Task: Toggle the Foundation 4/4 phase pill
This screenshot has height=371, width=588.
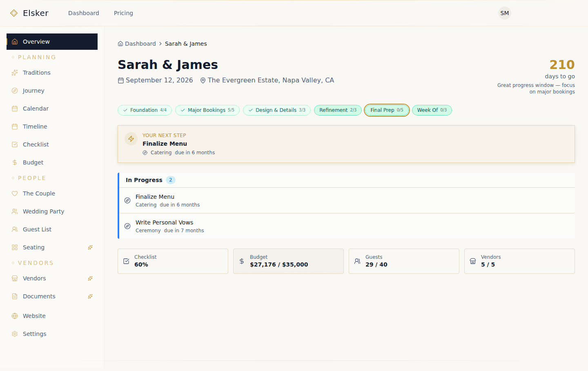Action: (x=145, y=110)
